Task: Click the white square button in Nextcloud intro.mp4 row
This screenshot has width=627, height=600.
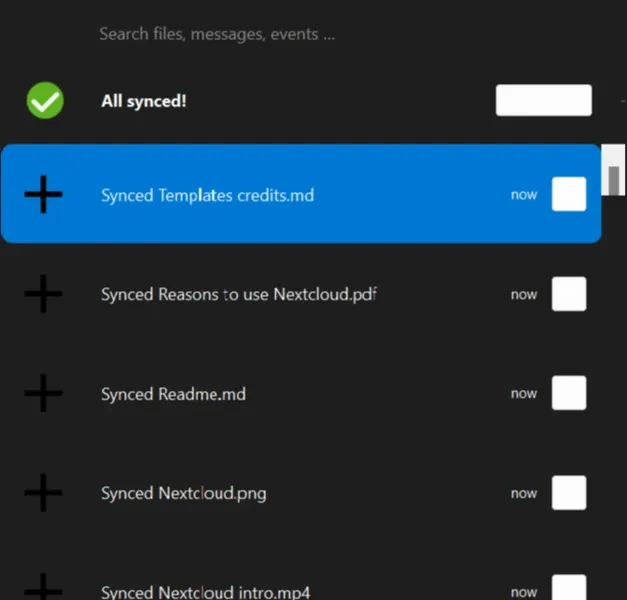Action: (x=569, y=588)
